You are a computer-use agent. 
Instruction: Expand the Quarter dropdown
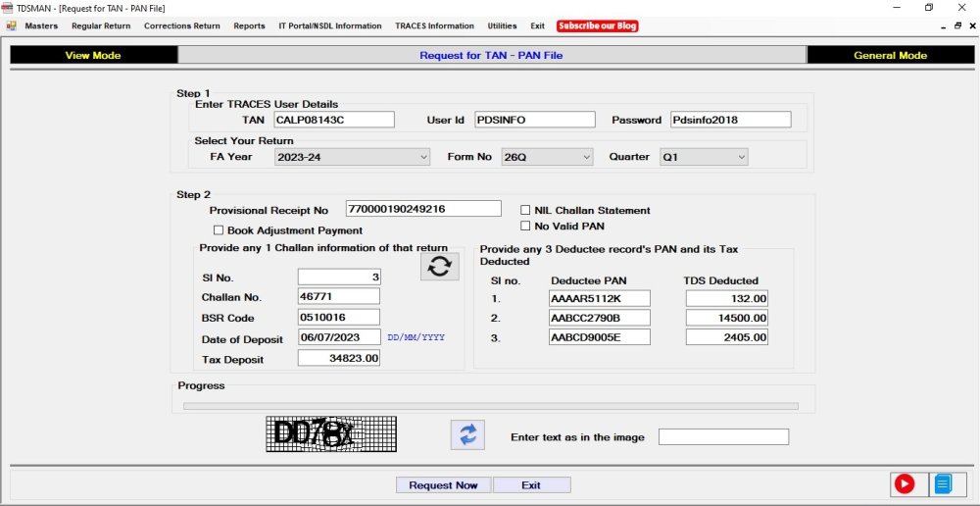point(741,157)
